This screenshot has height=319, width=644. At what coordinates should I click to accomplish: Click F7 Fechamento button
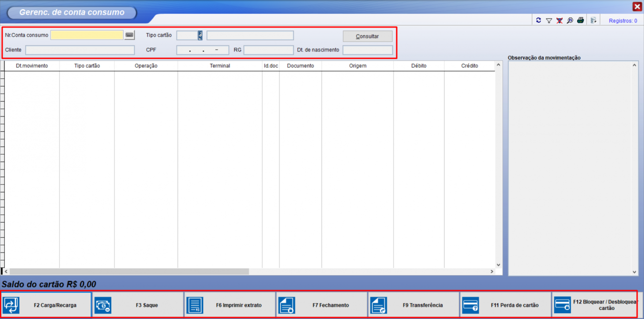tap(322, 305)
